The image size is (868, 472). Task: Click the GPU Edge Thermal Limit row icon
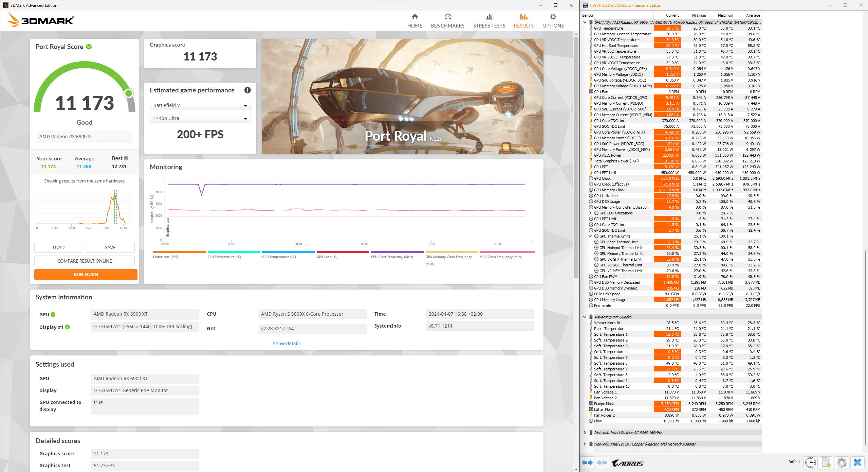(x=596, y=242)
